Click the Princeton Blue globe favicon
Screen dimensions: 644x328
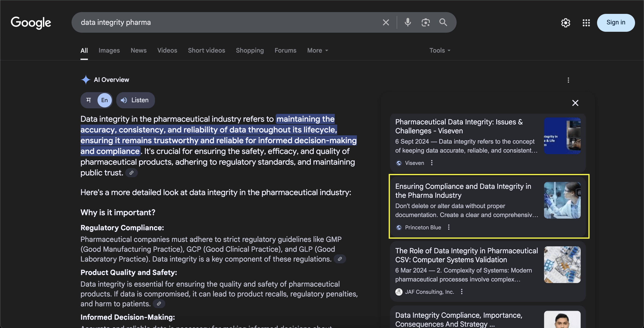399,227
